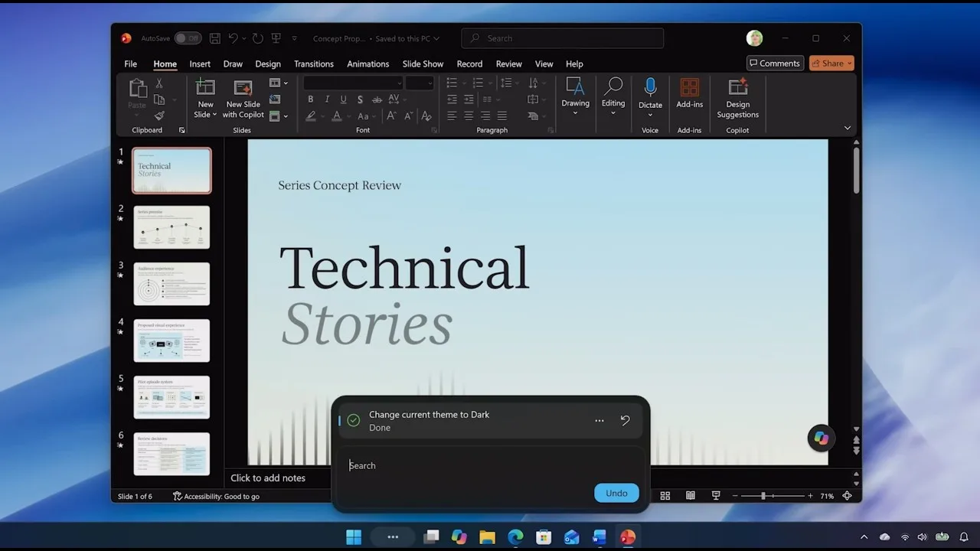Open the font size combo box

(420, 83)
